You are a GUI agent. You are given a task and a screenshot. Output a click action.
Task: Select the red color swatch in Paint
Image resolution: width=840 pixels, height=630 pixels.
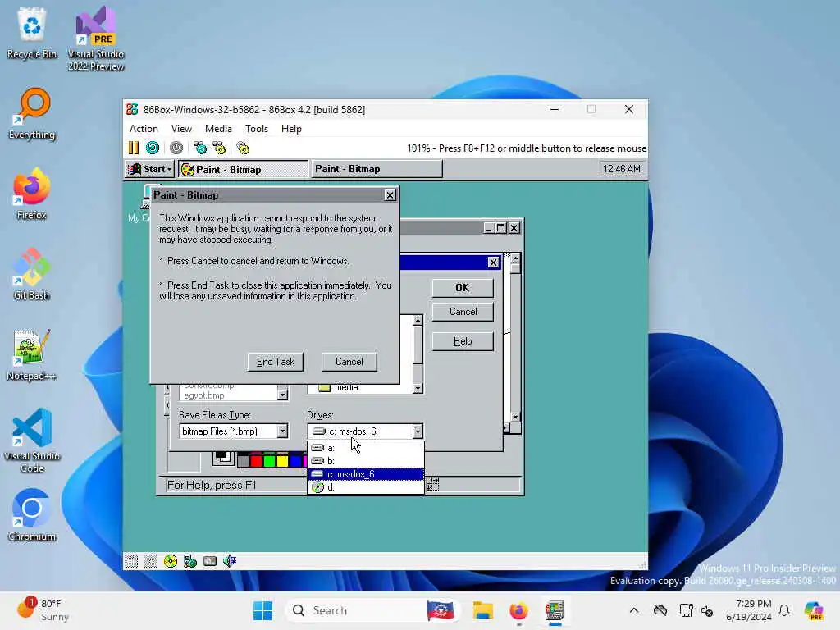256,459
